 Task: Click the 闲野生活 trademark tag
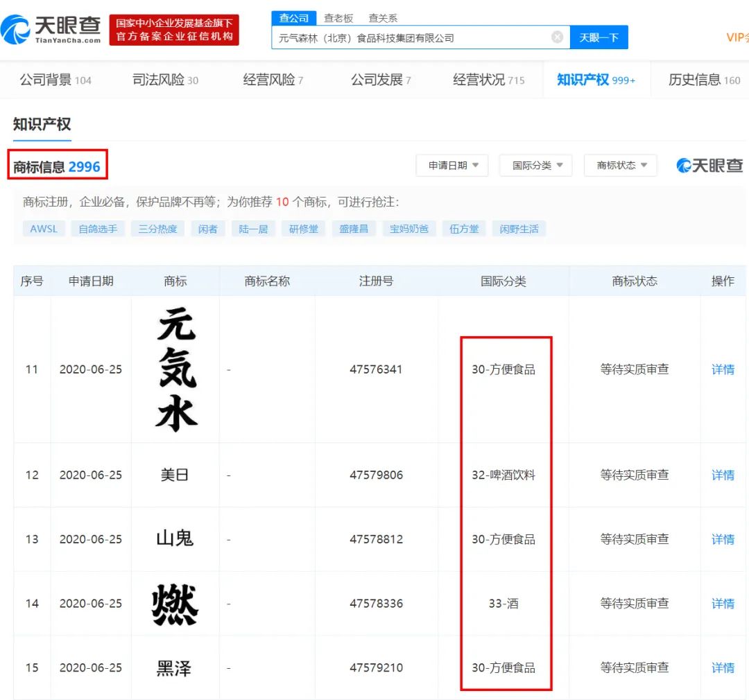pos(519,229)
